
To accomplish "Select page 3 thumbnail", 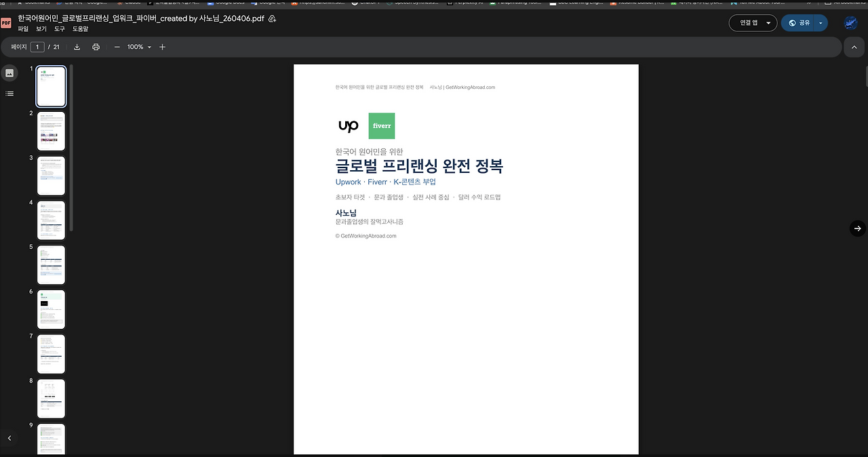I will coord(51,176).
